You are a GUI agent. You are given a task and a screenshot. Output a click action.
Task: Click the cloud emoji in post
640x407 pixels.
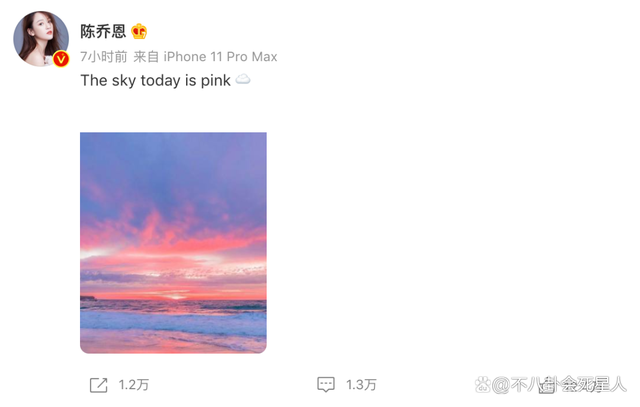243,80
